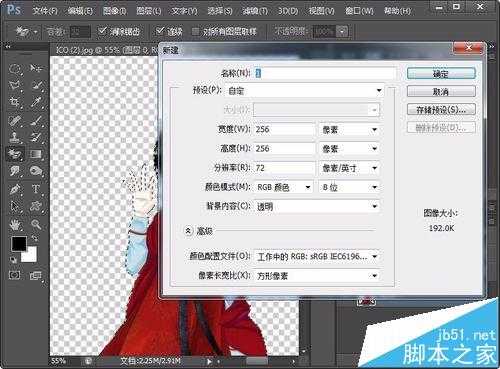
Task: Select the Crop tool
Action: (x=15, y=102)
